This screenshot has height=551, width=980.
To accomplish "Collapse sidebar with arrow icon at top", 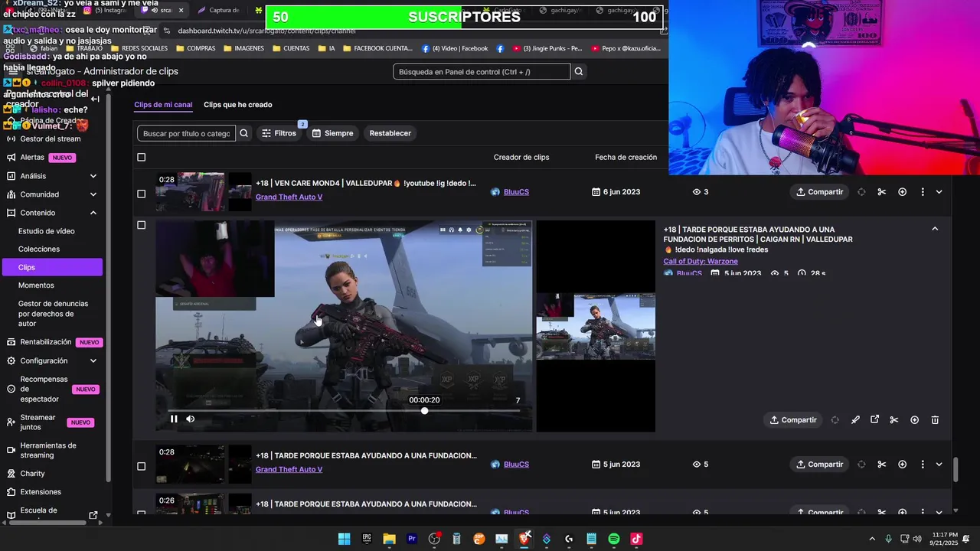I will [95, 99].
